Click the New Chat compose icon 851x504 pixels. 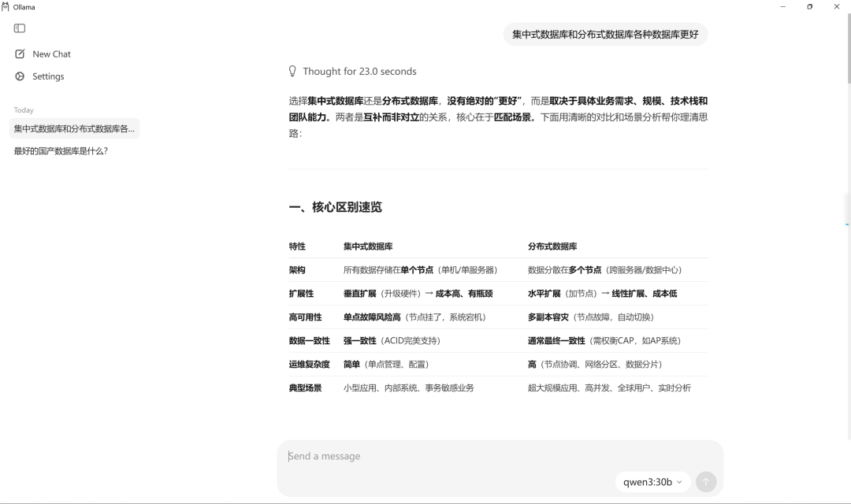[20, 54]
